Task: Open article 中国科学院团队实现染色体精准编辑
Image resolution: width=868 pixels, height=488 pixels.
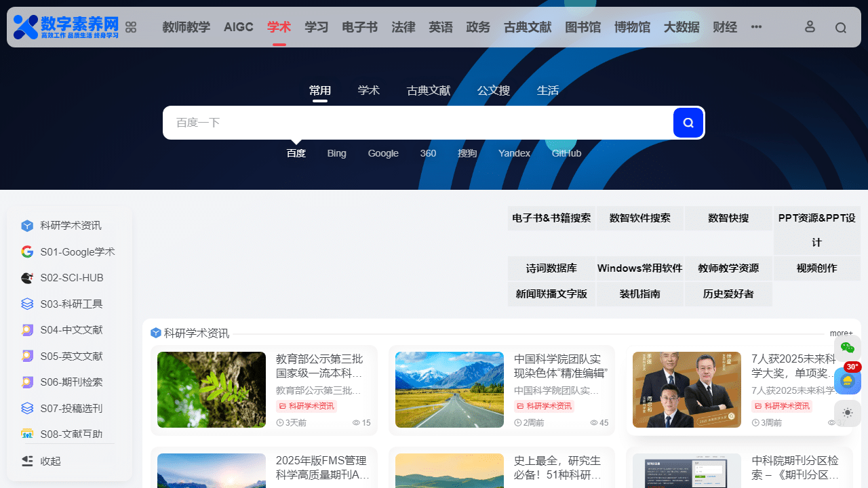Action: 560,366
